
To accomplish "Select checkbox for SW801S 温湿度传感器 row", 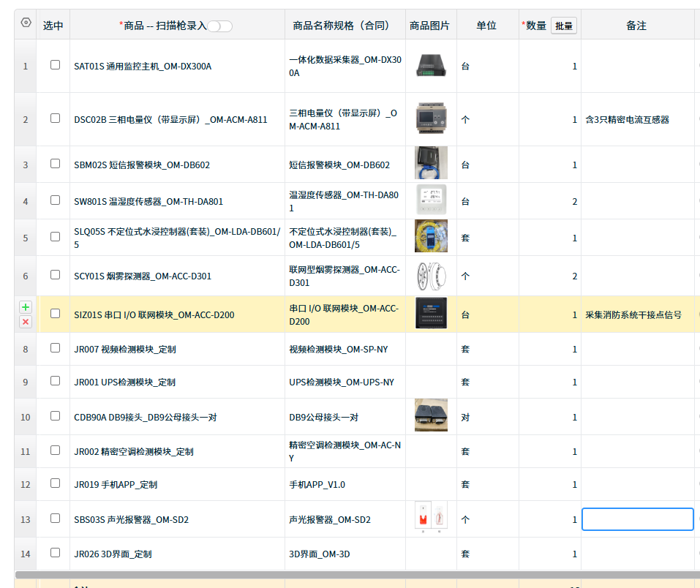I will (x=55, y=200).
